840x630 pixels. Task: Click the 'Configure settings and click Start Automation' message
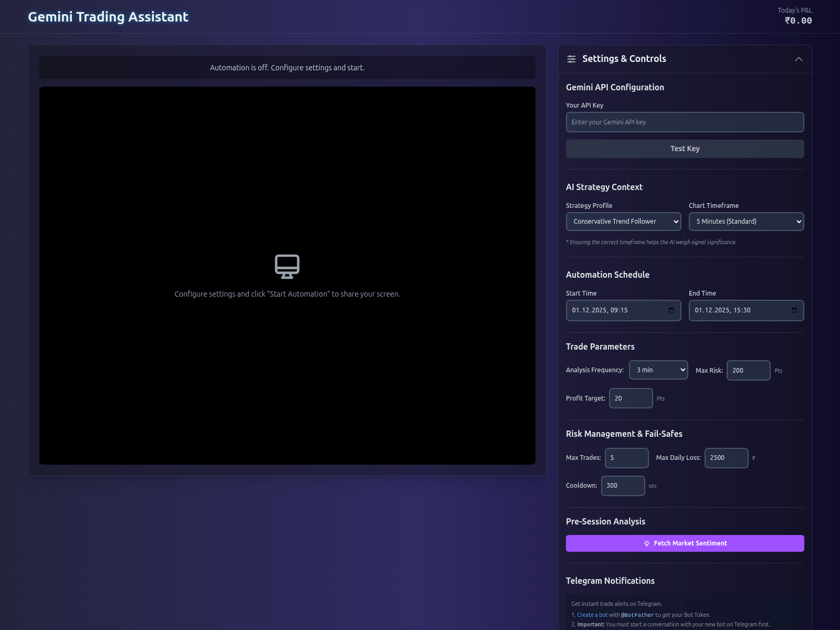pos(287,294)
